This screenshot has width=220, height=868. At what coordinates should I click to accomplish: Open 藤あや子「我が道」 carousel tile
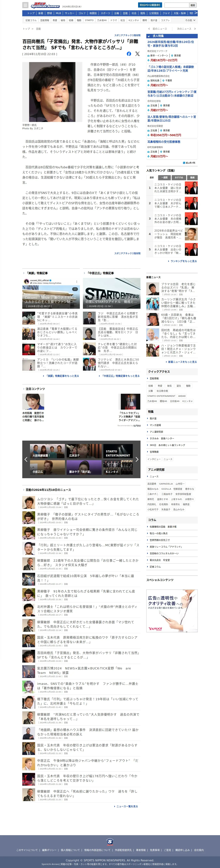[x=84, y=467]
